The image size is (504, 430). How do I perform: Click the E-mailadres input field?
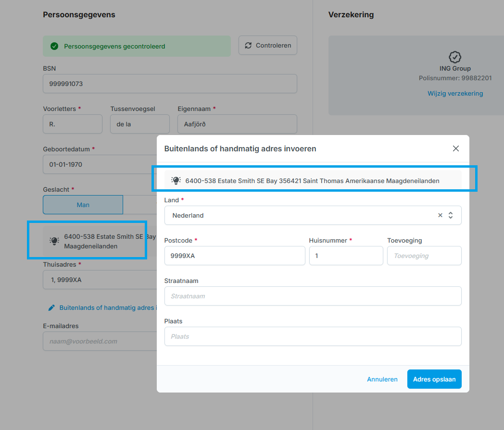click(100, 341)
